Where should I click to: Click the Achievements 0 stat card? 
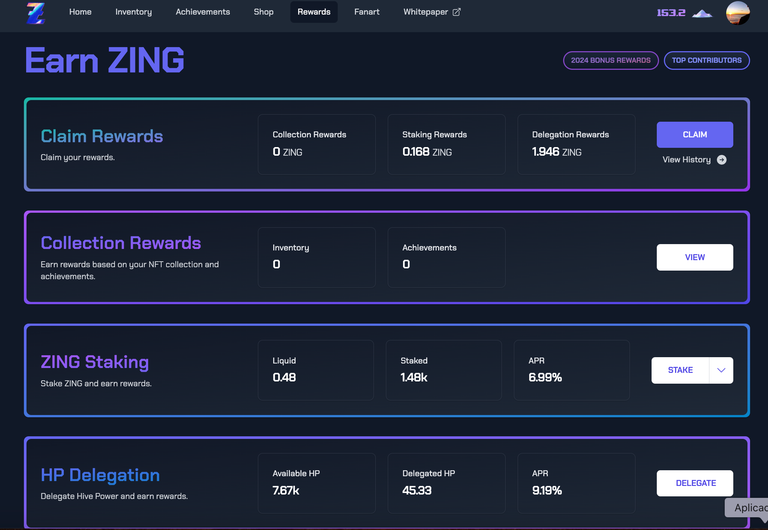[x=447, y=257]
